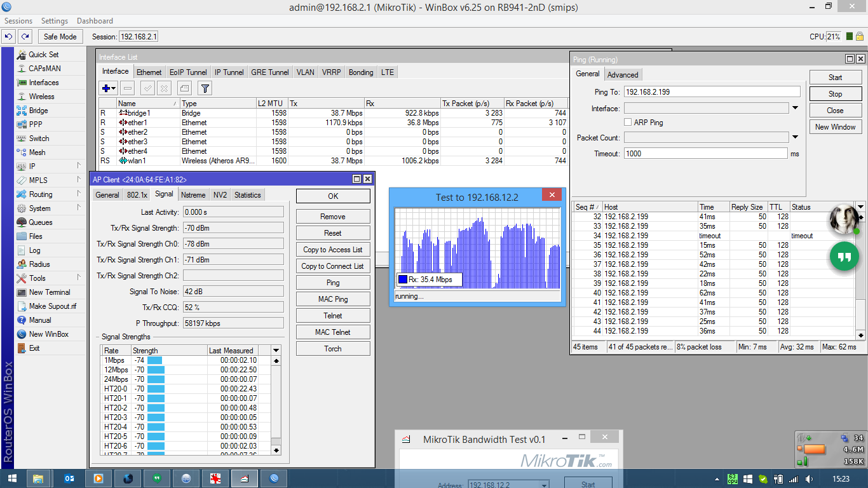Click the Ping To address field

tap(712, 91)
